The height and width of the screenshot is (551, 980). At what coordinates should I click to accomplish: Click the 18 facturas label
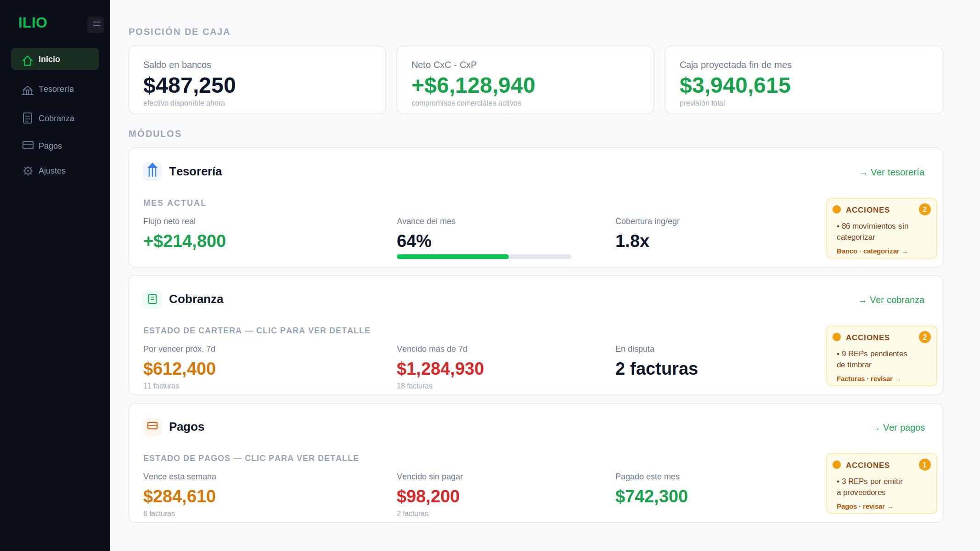click(415, 386)
